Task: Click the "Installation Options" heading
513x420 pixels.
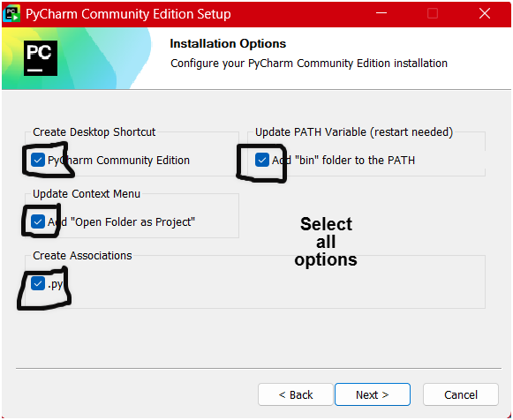Action: tap(228, 44)
